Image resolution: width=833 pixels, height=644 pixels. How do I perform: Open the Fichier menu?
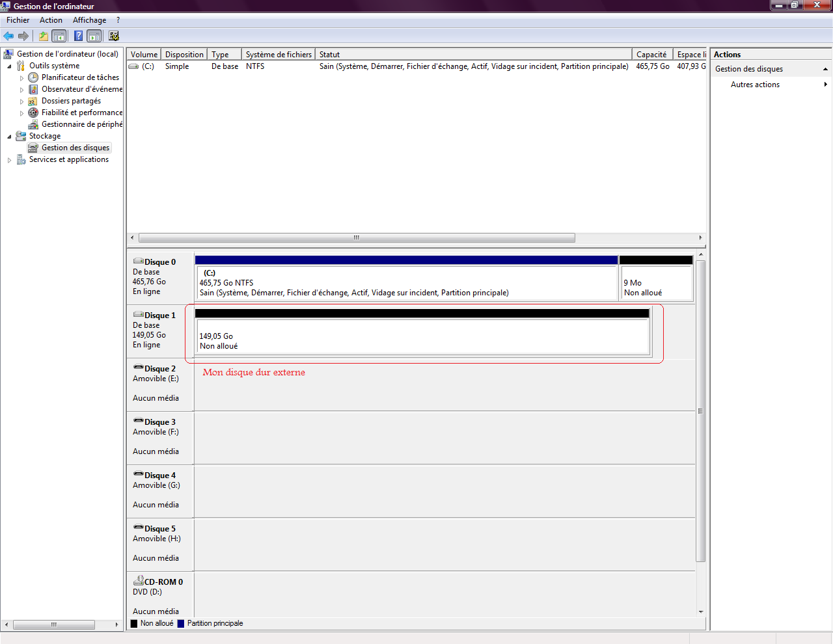[x=18, y=20]
